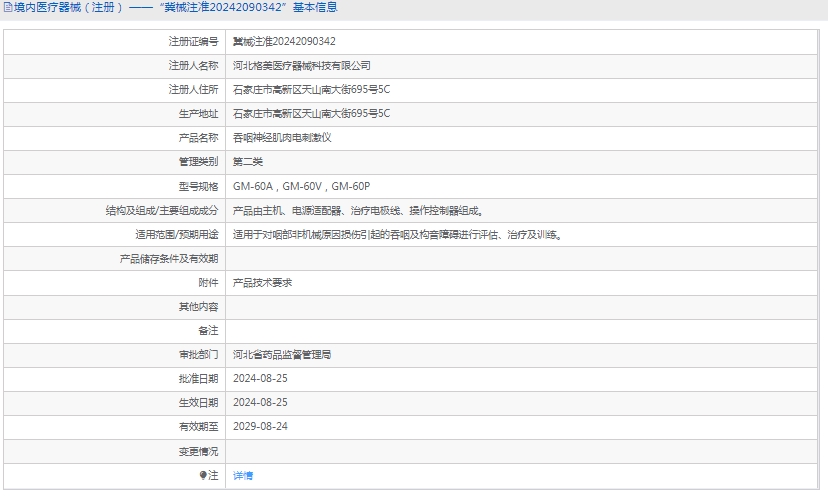
Task: Click registrant name 河北格美医疗器械科技有限公司
Action: coord(301,65)
